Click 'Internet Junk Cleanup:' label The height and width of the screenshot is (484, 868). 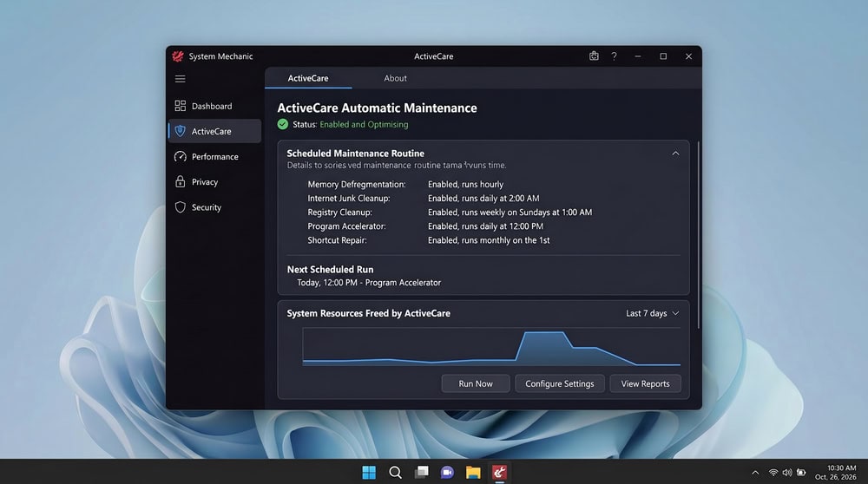[349, 198]
